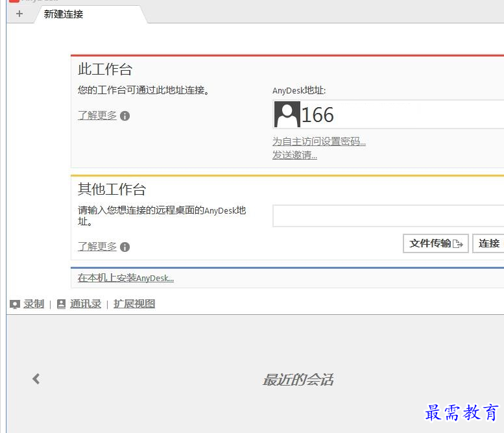Click the 通讯录 address book icon

coord(61,304)
